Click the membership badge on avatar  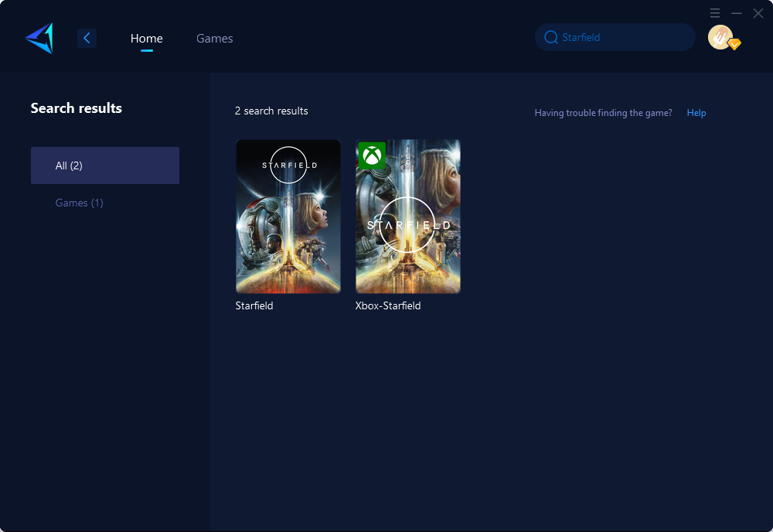click(x=734, y=44)
